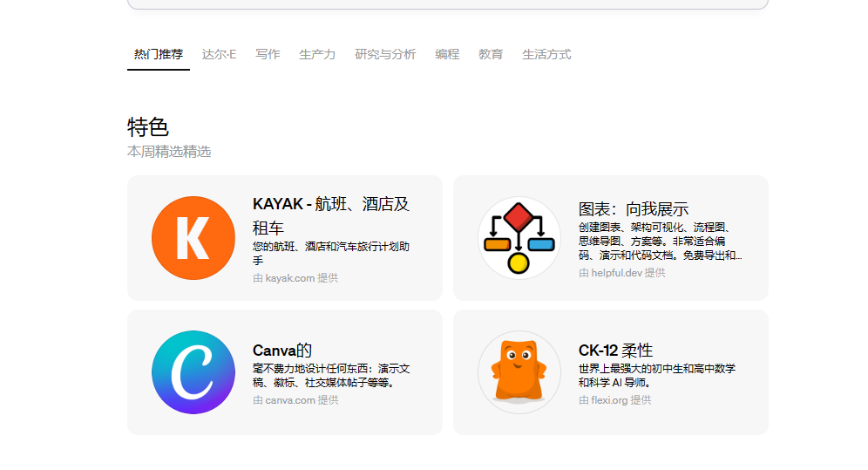
Task: Open the KAYAK - 航班、酒店及租车 title
Action: point(331,216)
